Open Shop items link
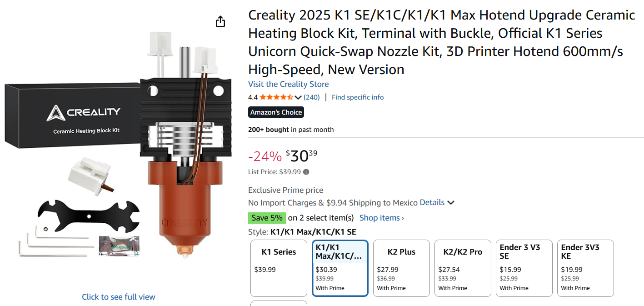Image resolution: width=644 pixels, height=306 pixels. pos(381,218)
